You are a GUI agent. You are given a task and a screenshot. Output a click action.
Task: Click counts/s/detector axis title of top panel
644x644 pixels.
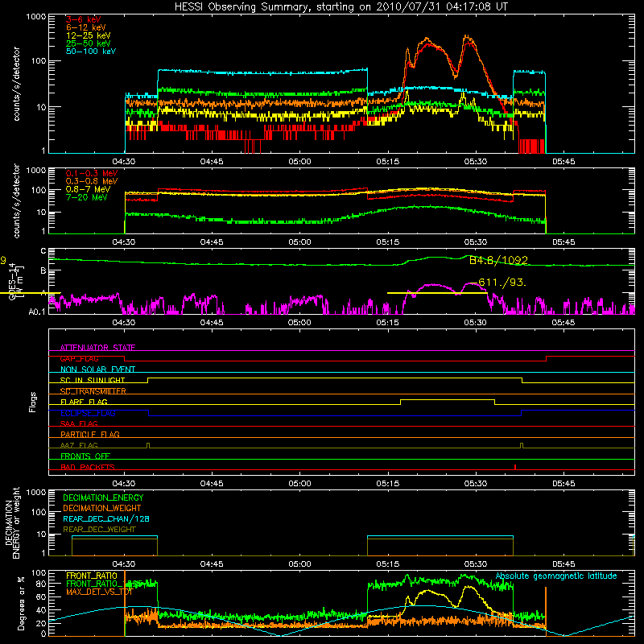pos(16,84)
